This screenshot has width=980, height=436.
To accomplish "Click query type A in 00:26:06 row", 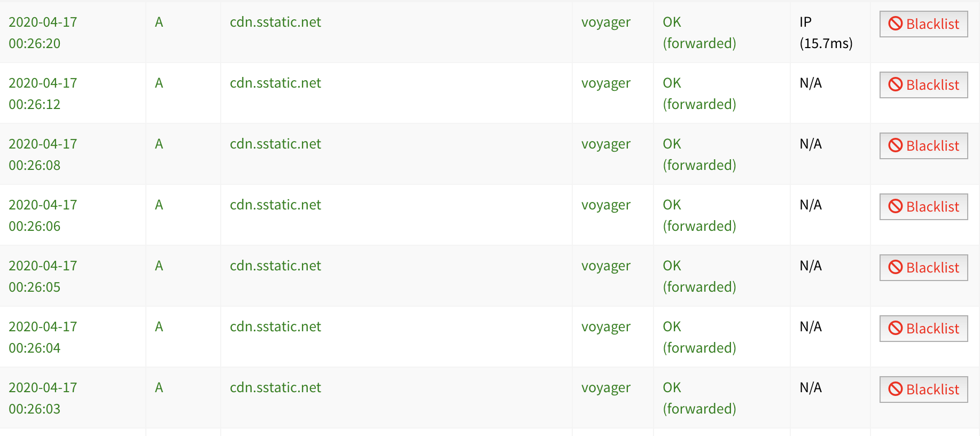I will [159, 205].
